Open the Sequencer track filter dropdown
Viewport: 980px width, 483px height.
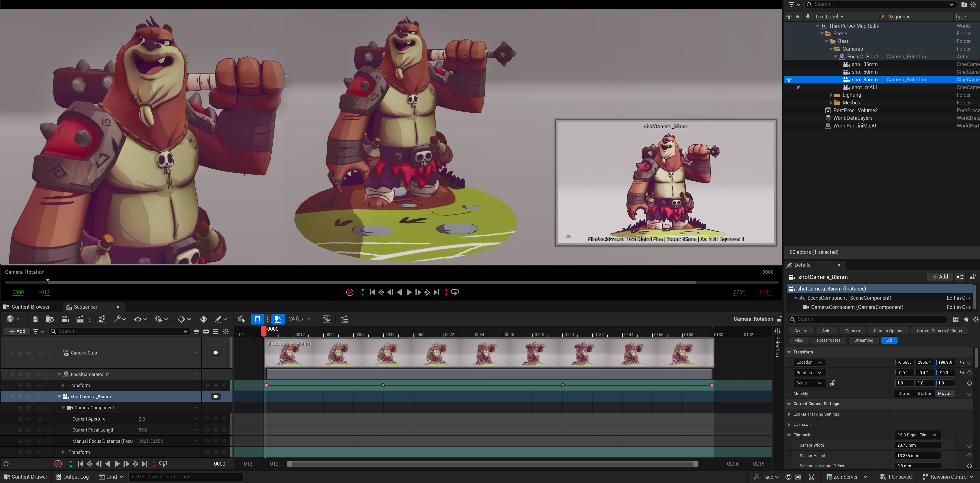(38, 331)
